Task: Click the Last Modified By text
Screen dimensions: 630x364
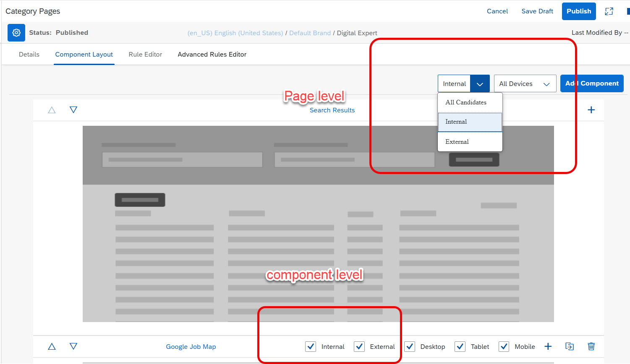Action: [600, 33]
